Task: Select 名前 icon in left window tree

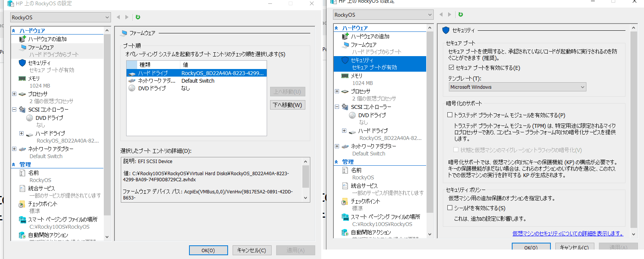Action: tap(22, 173)
